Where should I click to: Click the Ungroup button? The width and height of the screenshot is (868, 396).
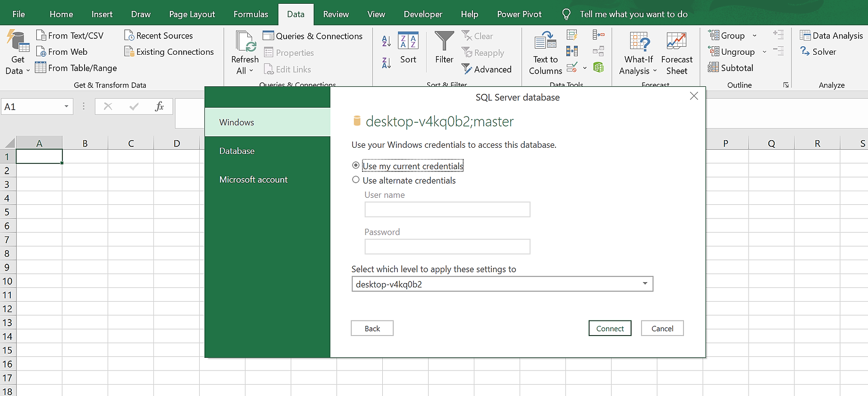[732, 51]
